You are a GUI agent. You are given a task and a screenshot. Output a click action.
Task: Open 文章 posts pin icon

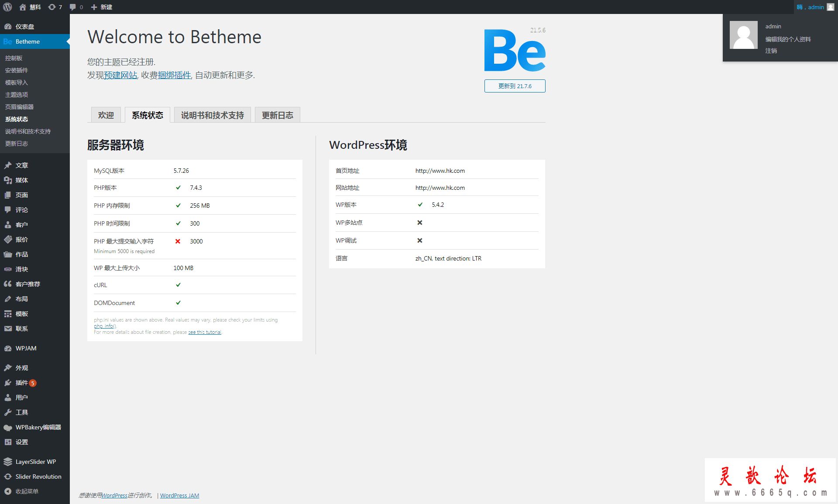8,165
